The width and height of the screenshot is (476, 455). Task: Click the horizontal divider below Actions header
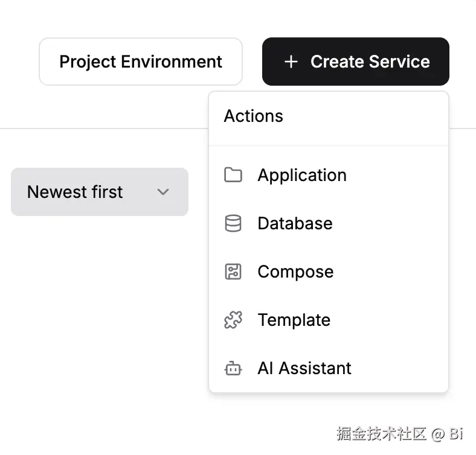pyautogui.click(x=329, y=145)
